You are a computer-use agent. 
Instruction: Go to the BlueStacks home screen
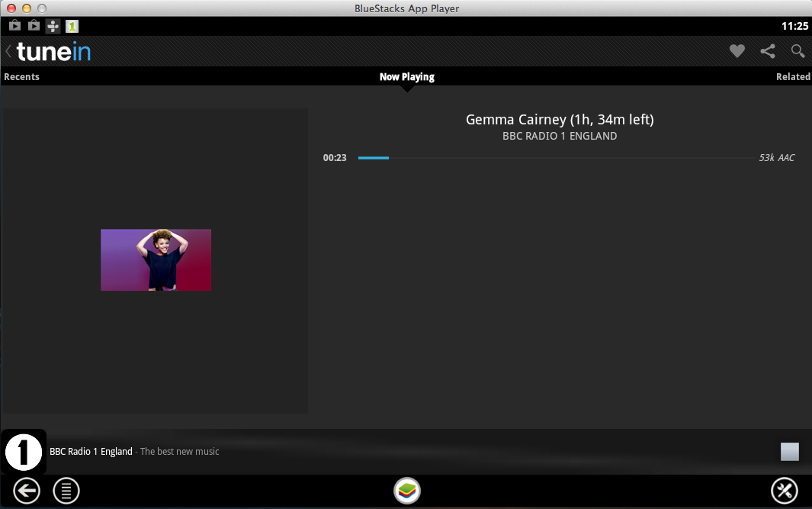point(407,491)
